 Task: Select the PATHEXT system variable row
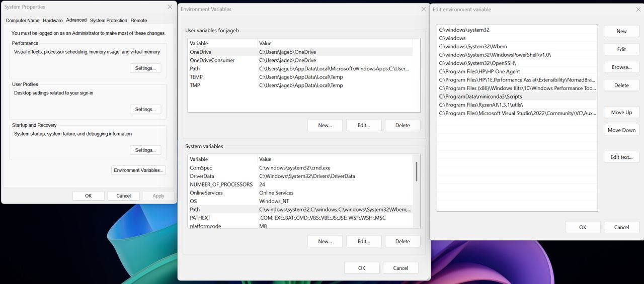click(300, 218)
